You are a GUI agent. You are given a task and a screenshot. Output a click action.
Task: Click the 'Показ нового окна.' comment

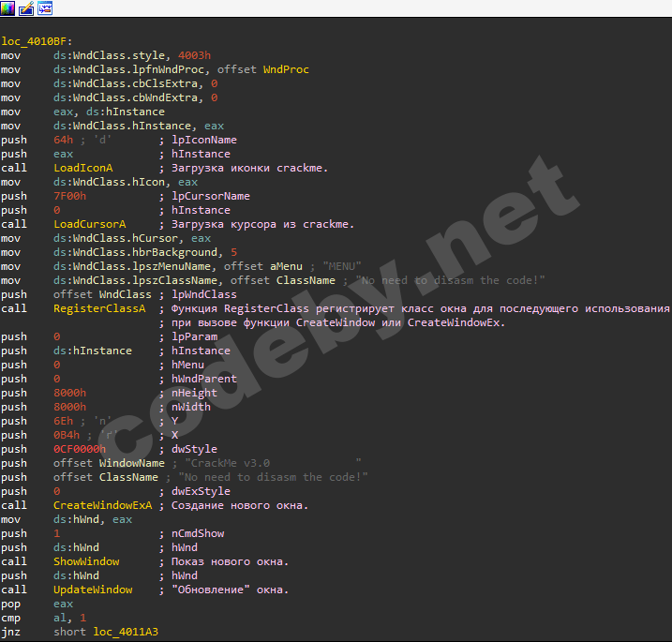(x=231, y=561)
